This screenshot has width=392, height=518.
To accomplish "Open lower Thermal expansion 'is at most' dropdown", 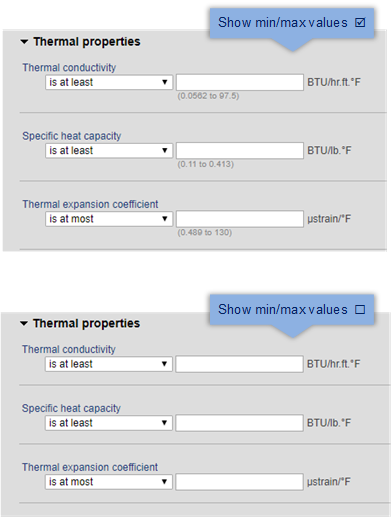I will [x=109, y=482].
